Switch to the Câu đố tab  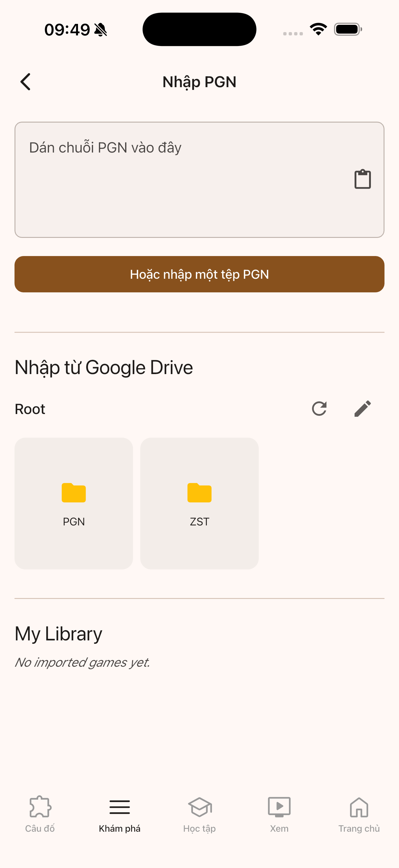coord(40,814)
